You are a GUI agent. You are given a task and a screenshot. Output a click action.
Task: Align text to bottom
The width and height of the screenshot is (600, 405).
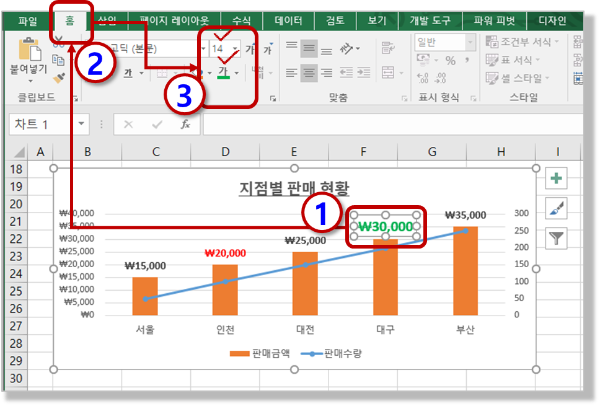point(326,49)
